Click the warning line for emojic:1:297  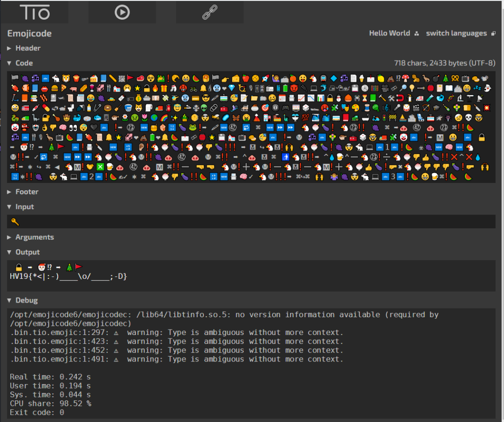click(177, 332)
